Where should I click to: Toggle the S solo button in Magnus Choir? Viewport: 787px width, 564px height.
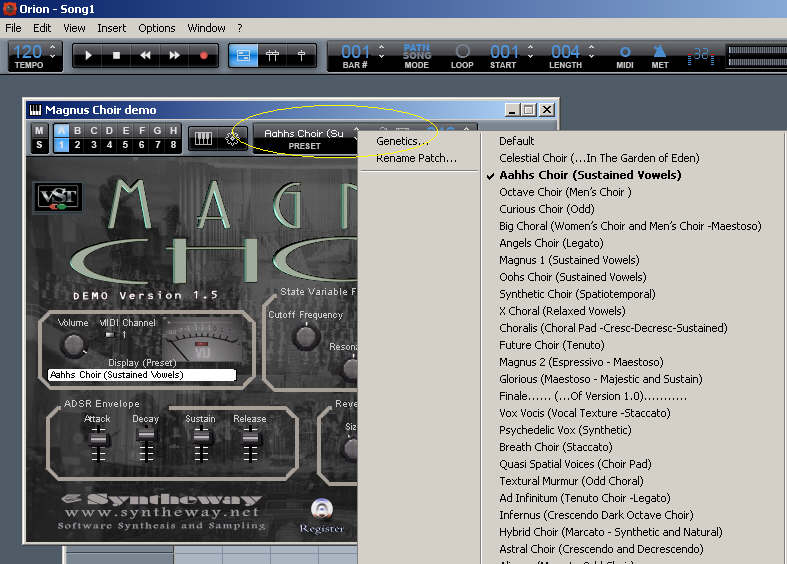tap(39, 145)
